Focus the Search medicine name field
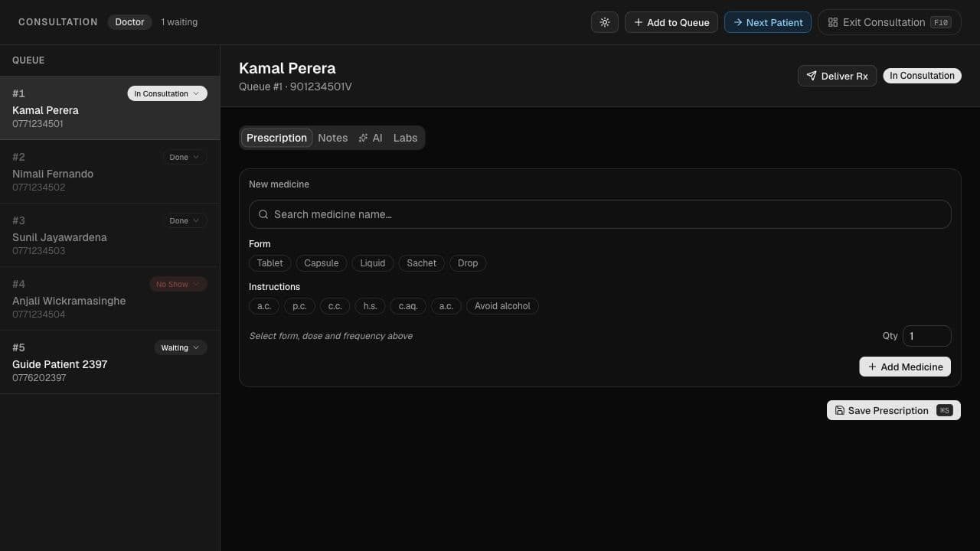The height and width of the screenshot is (551, 980). (x=600, y=214)
